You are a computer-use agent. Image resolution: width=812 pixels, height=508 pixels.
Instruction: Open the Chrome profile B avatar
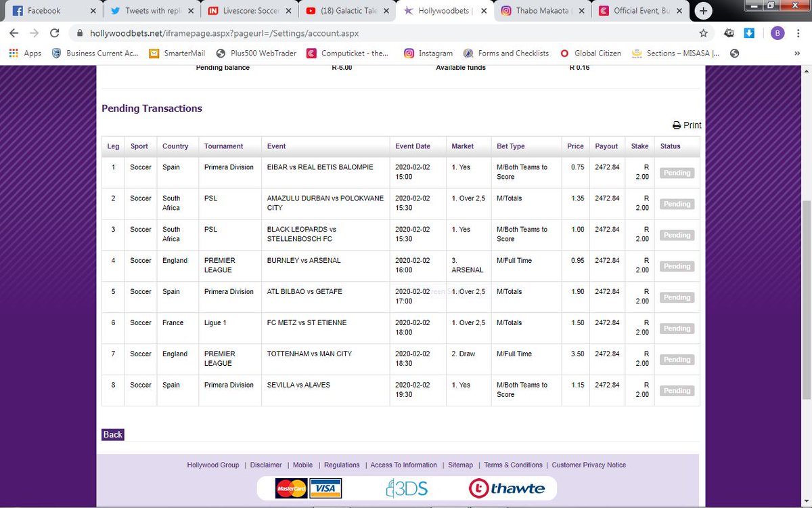tap(778, 33)
